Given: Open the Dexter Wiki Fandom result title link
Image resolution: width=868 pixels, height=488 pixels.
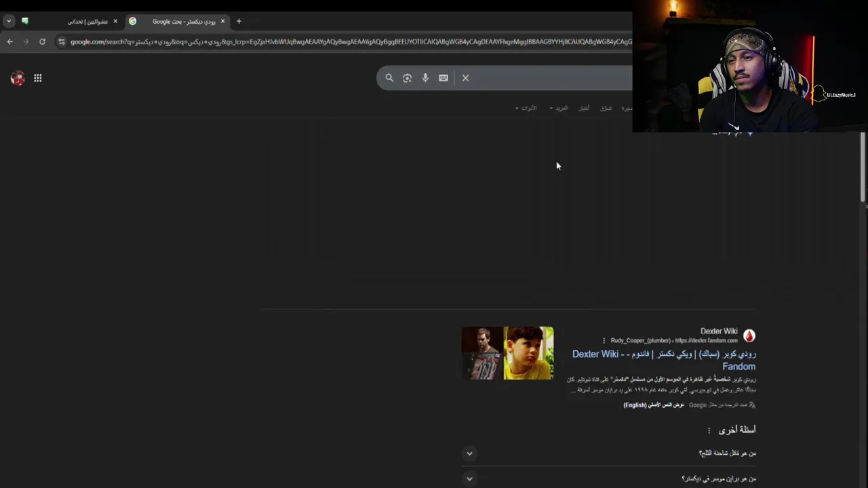Looking at the screenshot, I should pyautogui.click(x=664, y=360).
